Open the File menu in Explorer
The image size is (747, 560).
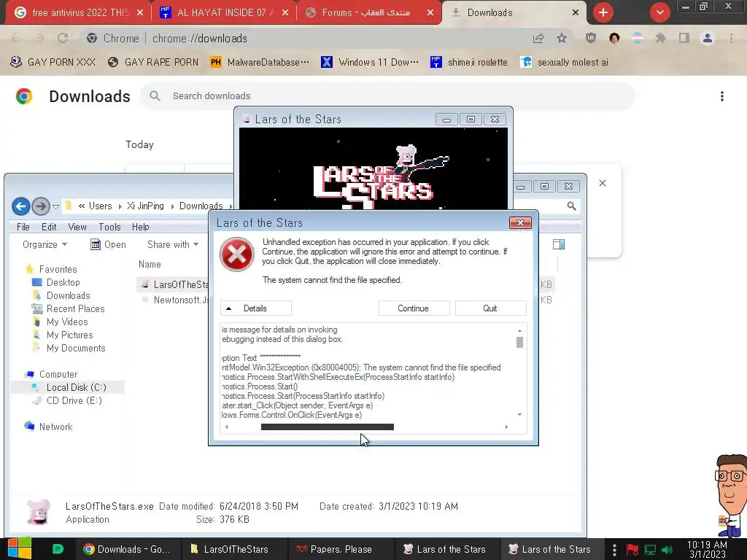(x=23, y=227)
